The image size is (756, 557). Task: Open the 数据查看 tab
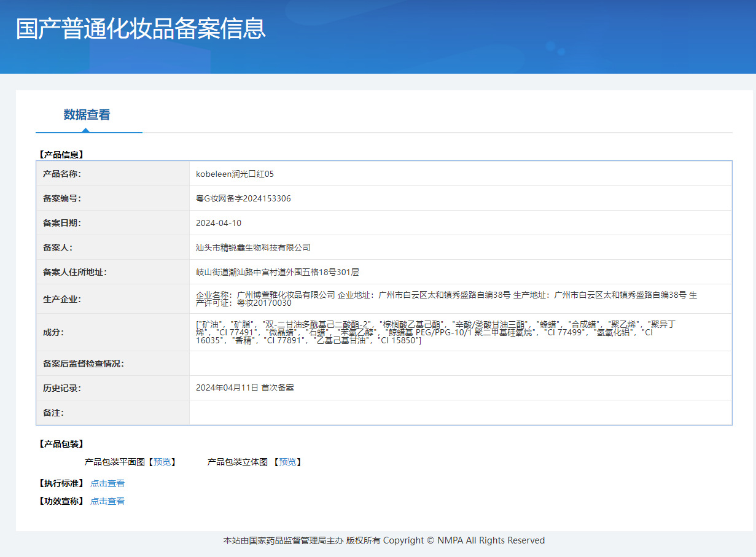pos(87,115)
